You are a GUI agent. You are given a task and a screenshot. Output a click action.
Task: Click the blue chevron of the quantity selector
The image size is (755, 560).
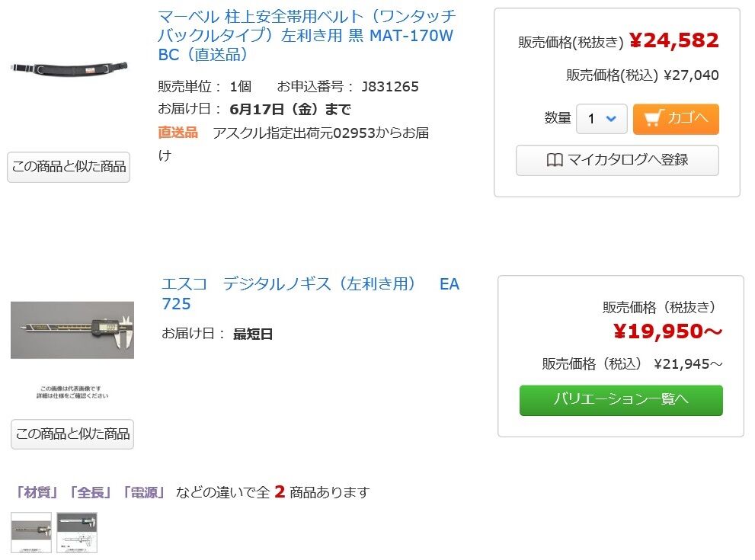click(x=611, y=119)
